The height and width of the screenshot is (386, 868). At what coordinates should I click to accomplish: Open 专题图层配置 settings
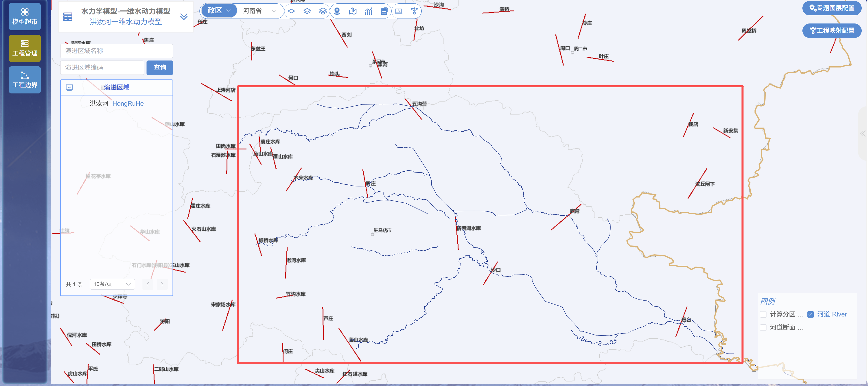click(x=831, y=8)
